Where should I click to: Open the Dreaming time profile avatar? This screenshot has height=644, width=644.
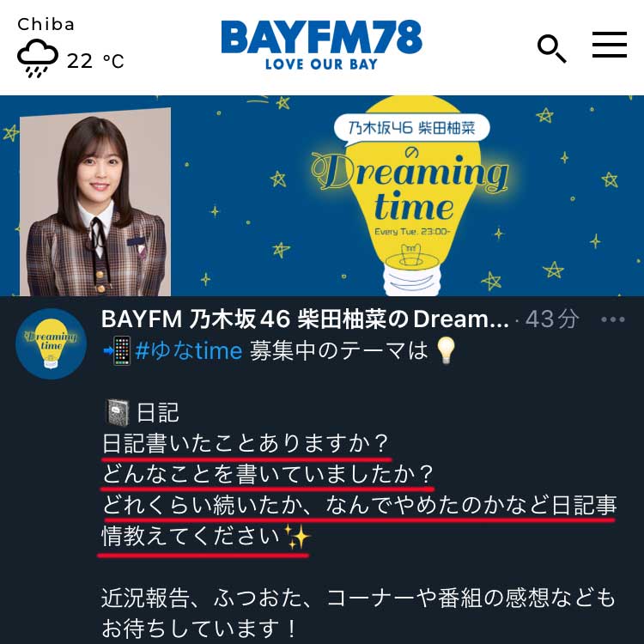tap(51, 343)
